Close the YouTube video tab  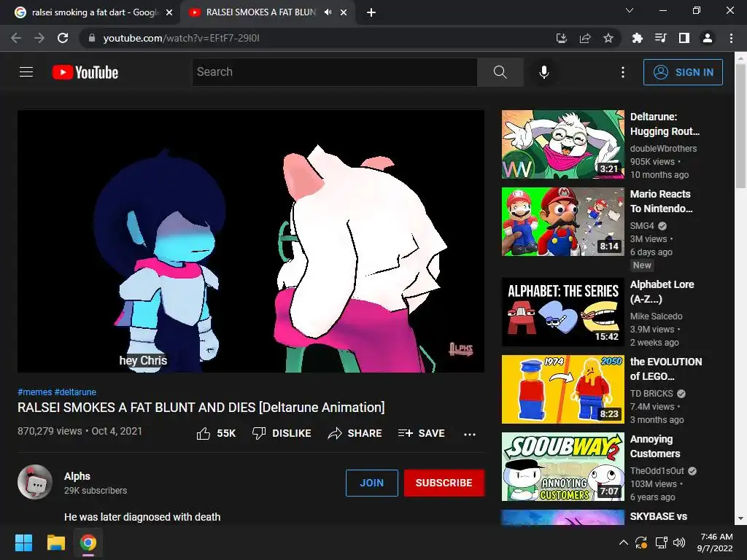pos(344,12)
